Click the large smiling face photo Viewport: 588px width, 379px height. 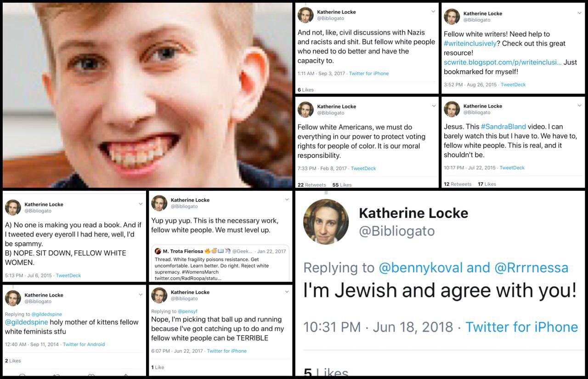point(147,95)
